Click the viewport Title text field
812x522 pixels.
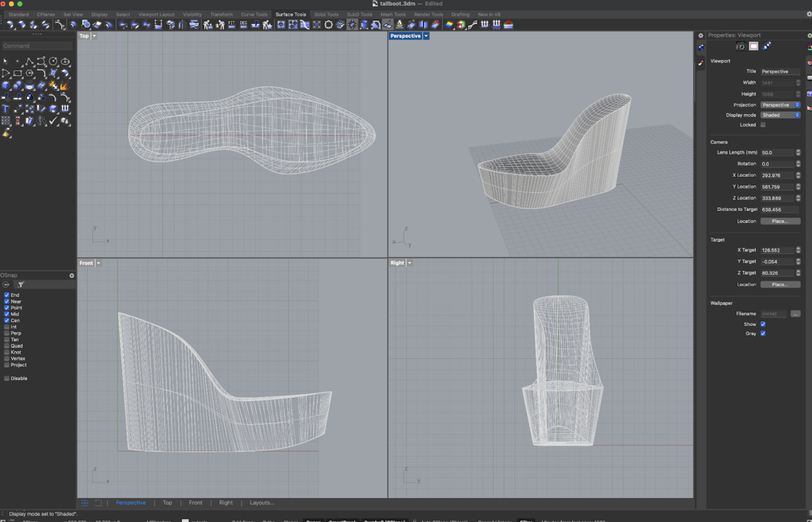[x=780, y=71]
